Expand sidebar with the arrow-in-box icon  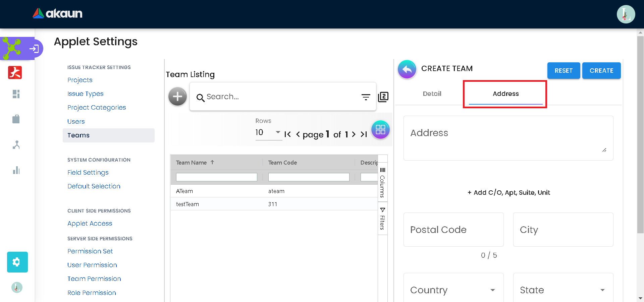pos(34,49)
